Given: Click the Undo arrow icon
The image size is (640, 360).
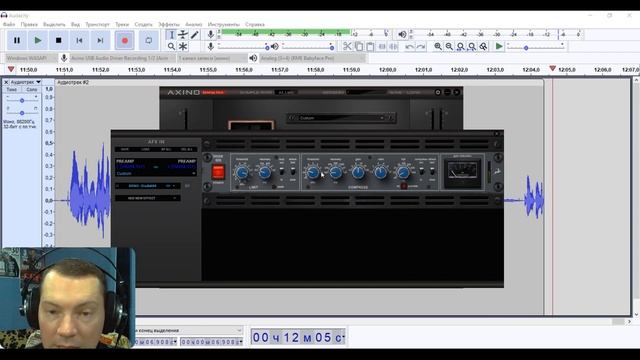Looking at the screenshot, I should point(409,47).
